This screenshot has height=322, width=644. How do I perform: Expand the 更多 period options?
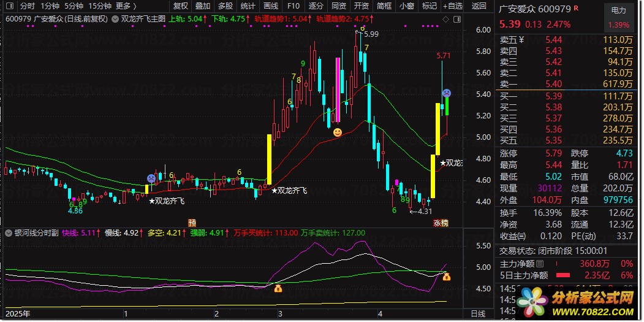[126, 6]
